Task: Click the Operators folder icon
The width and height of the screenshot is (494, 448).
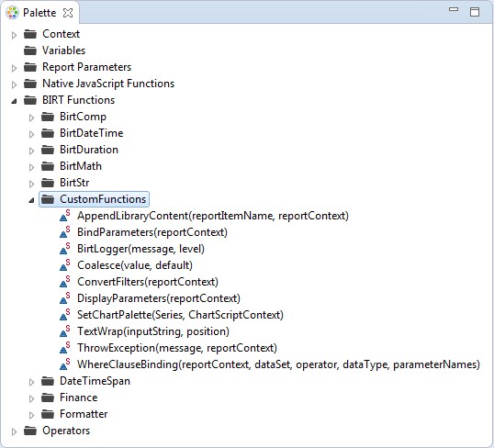Action: [x=30, y=431]
